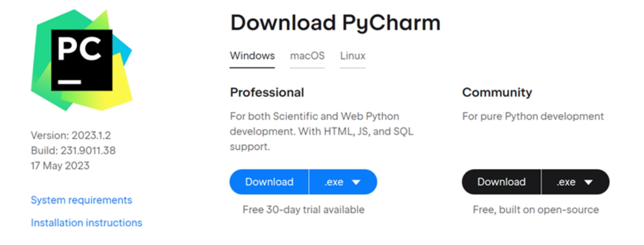Open the Installation instructions link

point(87,223)
